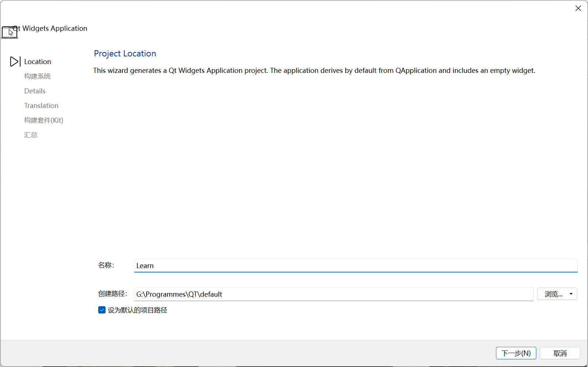Click the wizard description text starting 'This wizard generates'
Screen dimensions: 588x367
[314, 70]
